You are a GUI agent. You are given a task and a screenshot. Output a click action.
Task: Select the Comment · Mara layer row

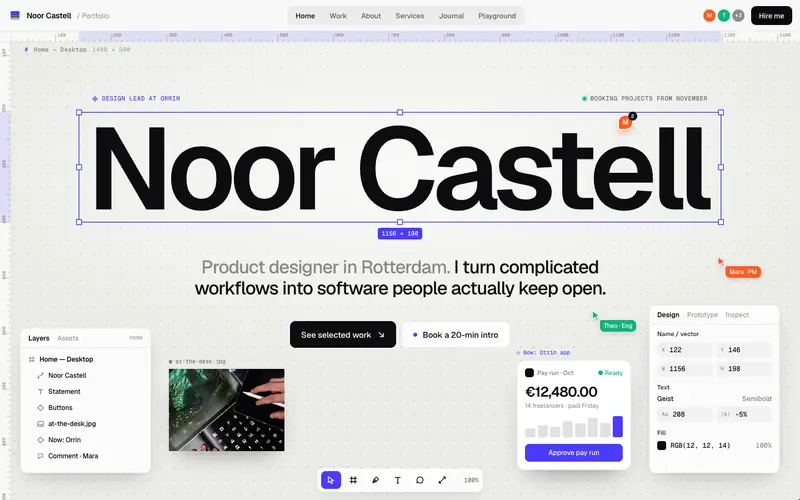coord(86,456)
